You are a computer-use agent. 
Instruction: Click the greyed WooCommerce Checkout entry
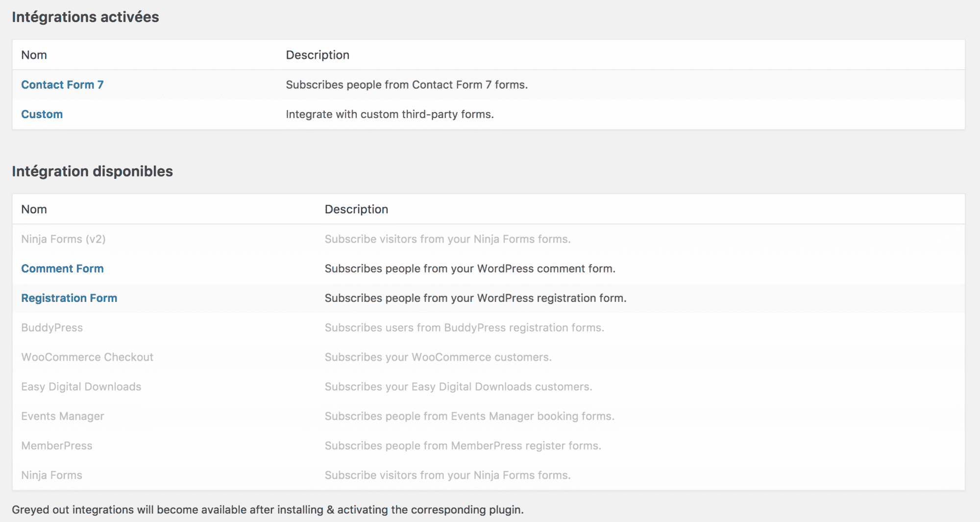(87, 357)
